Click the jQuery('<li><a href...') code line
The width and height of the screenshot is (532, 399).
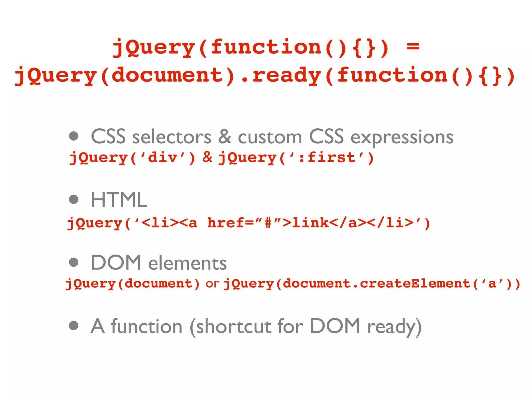click(248, 223)
